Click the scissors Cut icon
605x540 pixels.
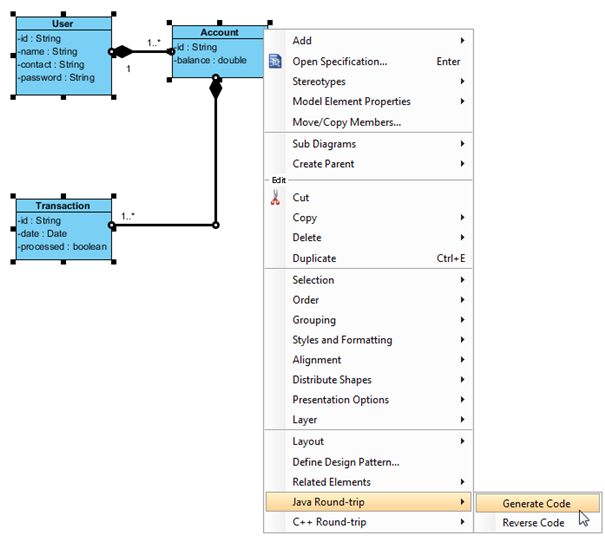point(275,197)
